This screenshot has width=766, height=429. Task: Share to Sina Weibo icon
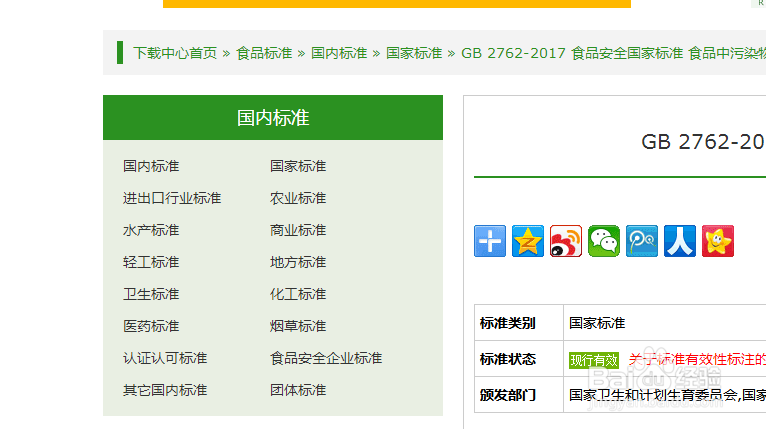(566, 241)
